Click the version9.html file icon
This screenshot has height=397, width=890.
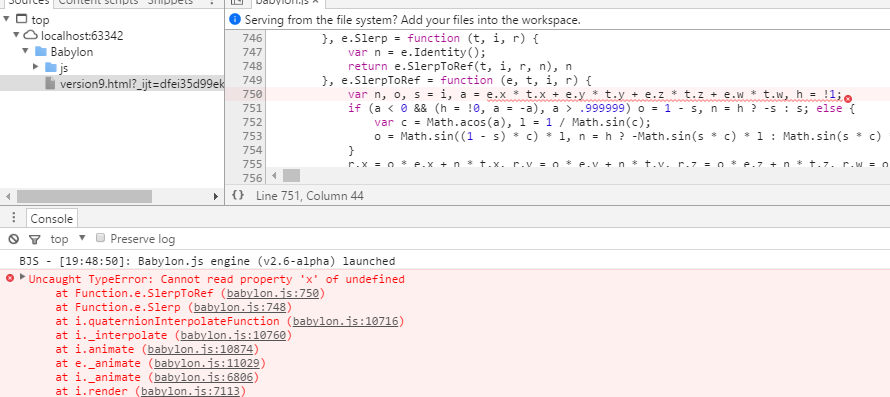[x=51, y=83]
